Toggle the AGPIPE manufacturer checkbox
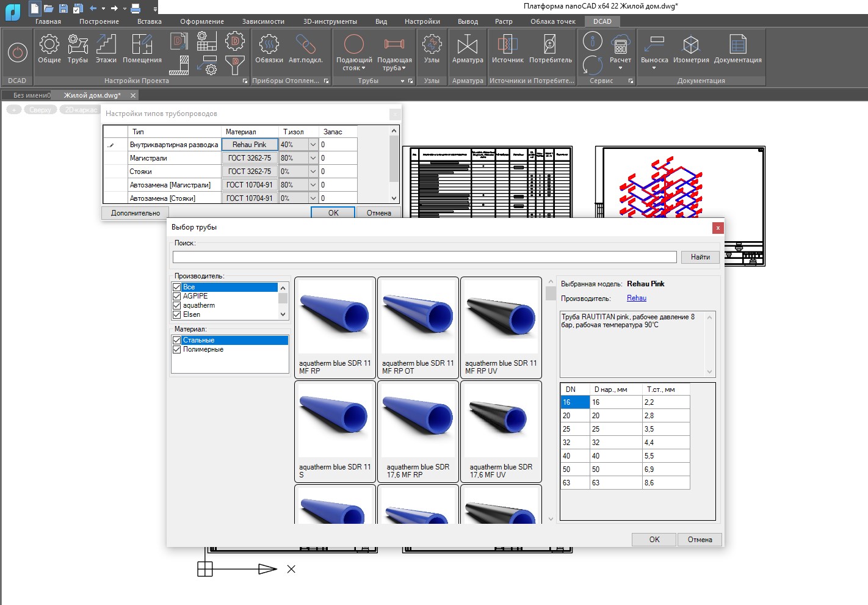This screenshot has width=868, height=605. pos(177,296)
